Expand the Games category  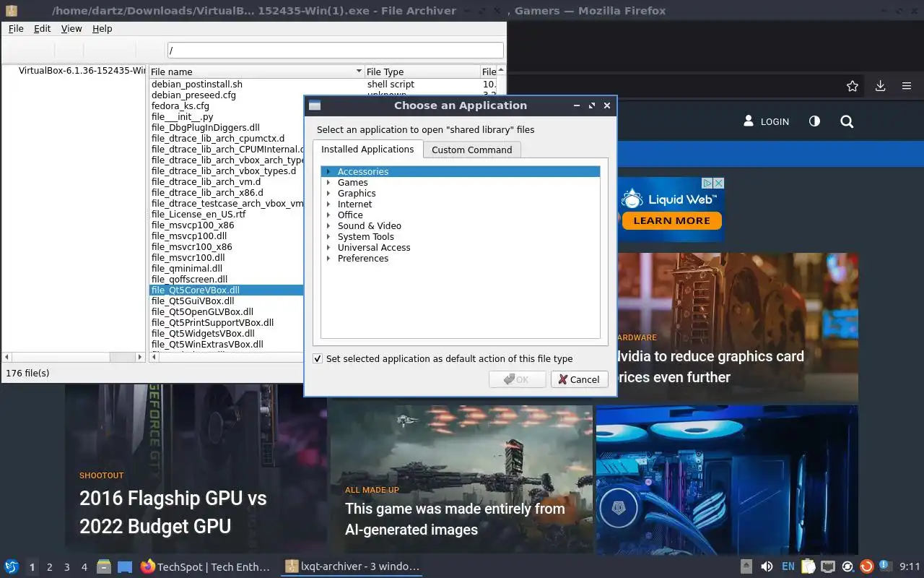(x=328, y=182)
